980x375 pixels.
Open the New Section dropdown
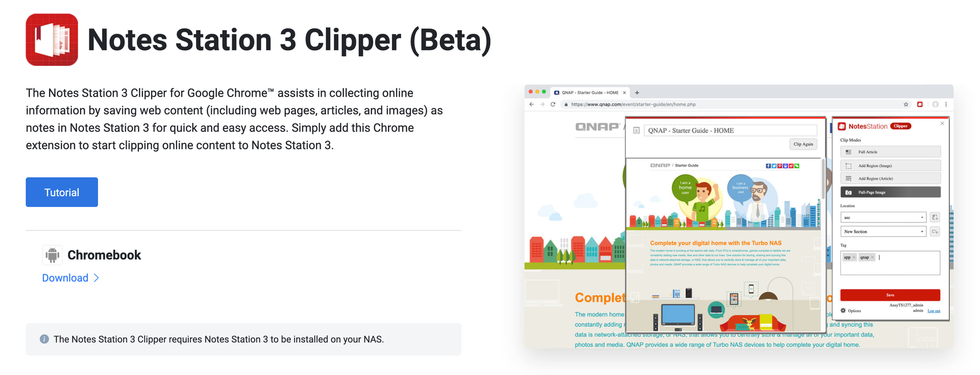pos(883,231)
